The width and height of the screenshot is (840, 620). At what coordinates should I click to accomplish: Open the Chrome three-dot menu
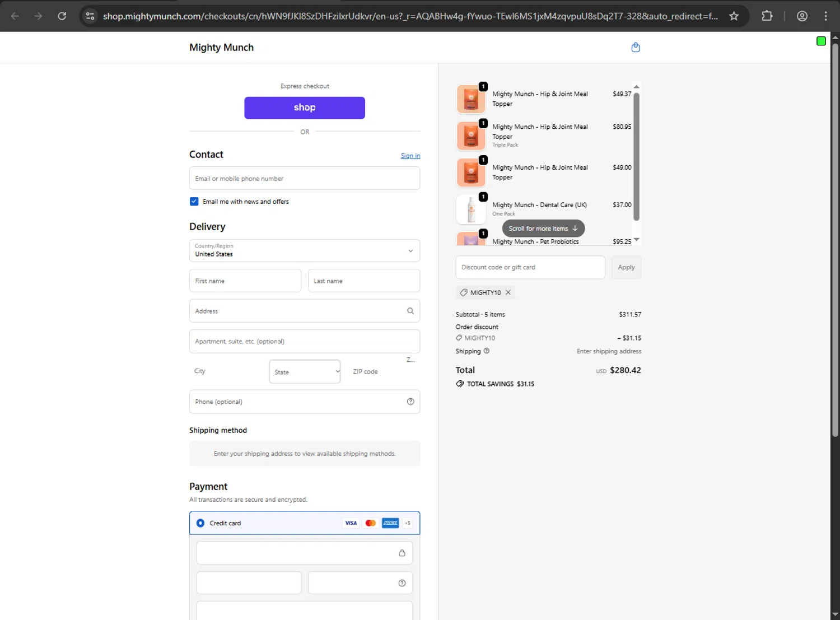click(825, 16)
